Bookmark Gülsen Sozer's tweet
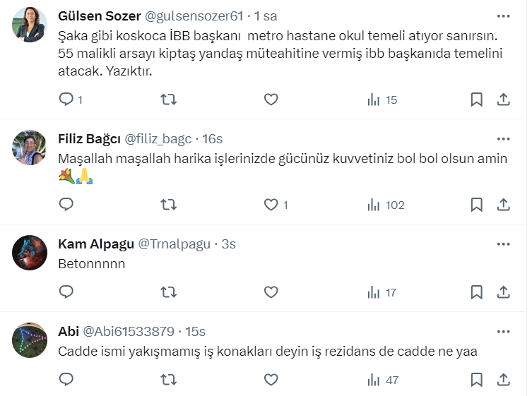This screenshot has height=396, width=532. click(x=477, y=100)
